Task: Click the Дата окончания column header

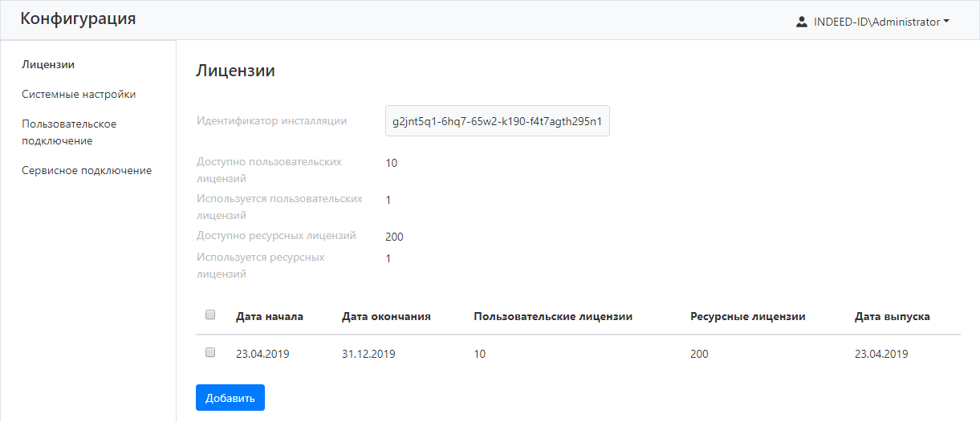Action: [x=386, y=316]
